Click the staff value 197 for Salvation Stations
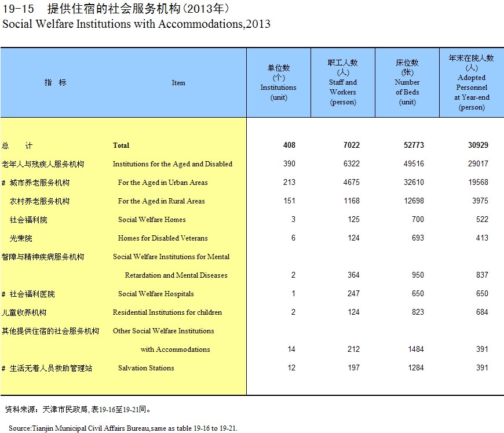 [353, 368]
